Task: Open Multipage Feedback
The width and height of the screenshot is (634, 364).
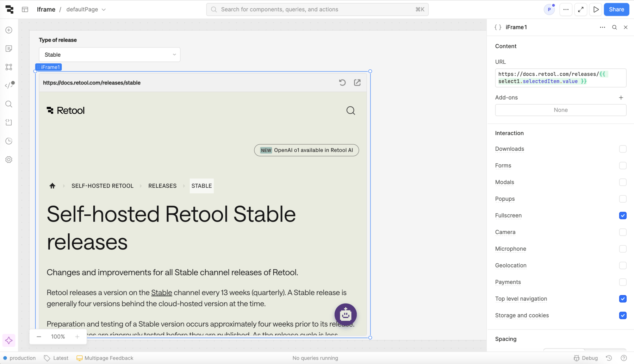Action: [105, 358]
